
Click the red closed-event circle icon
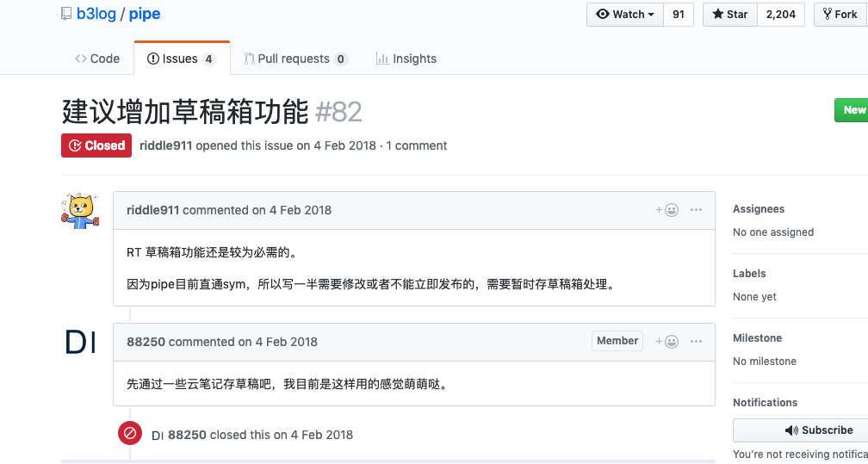pos(130,433)
